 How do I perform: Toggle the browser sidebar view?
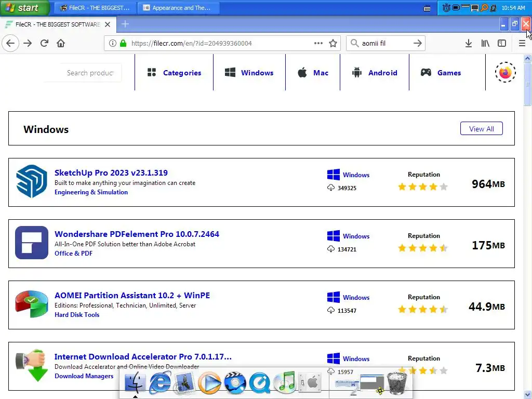click(502, 44)
